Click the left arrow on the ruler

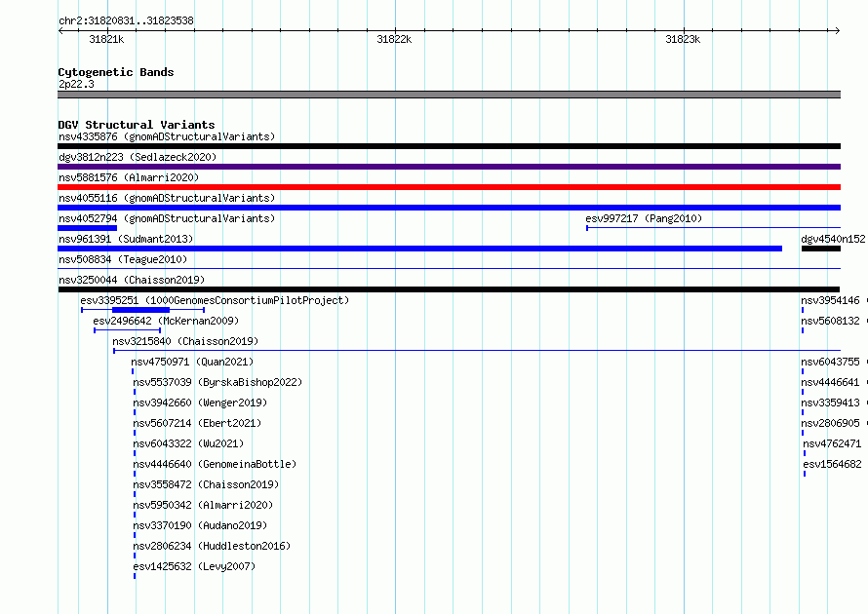click(x=60, y=31)
